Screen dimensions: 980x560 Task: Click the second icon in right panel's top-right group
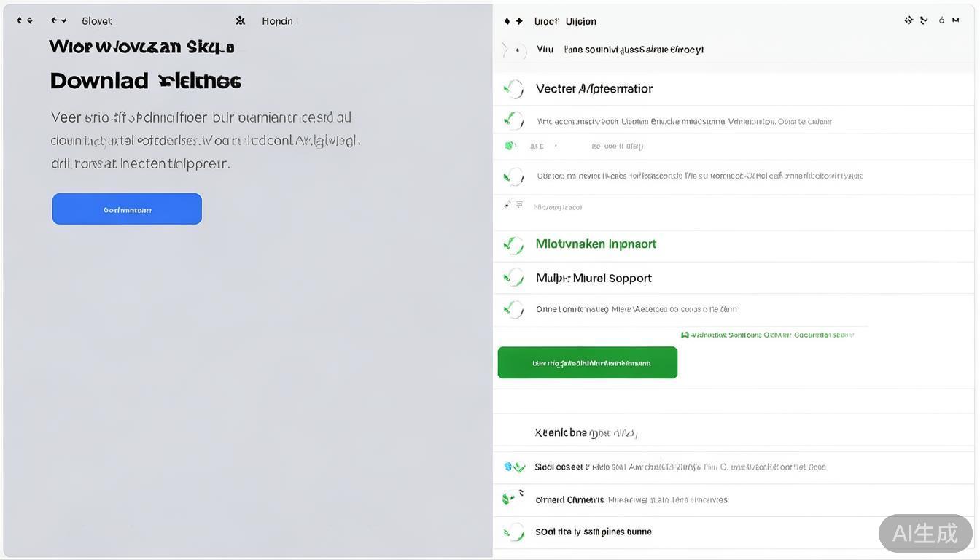pyautogui.click(x=924, y=20)
